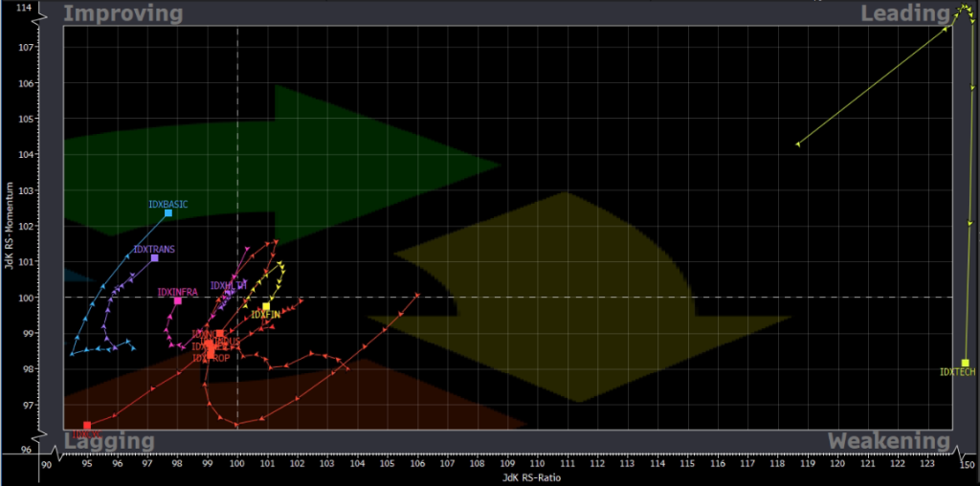The width and height of the screenshot is (980, 486).
Task: Click the IDXTECH series label
Action: tap(957, 372)
